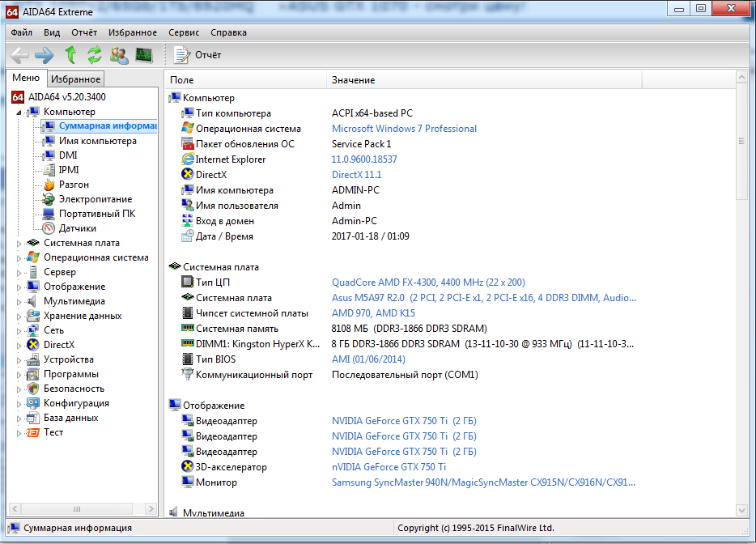Click the Системная память RAM icon
The width and height of the screenshot is (756, 544).
[x=188, y=328]
